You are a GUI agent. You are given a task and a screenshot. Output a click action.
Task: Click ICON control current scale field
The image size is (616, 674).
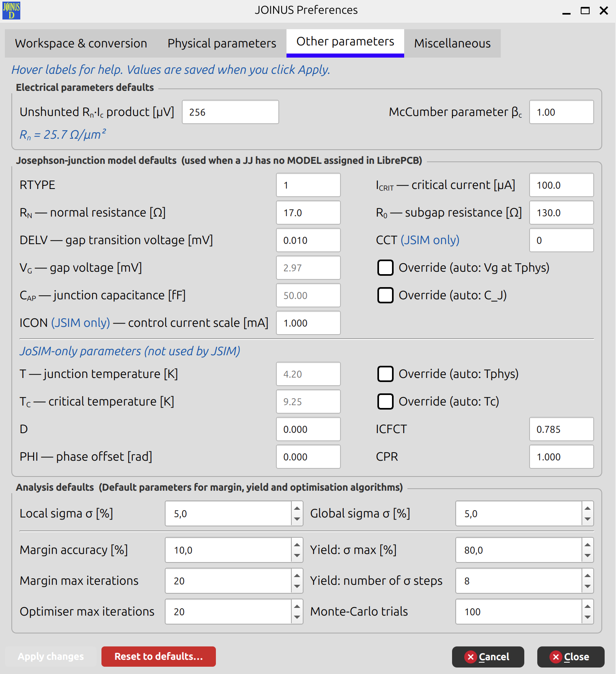click(x=308, y=323)
